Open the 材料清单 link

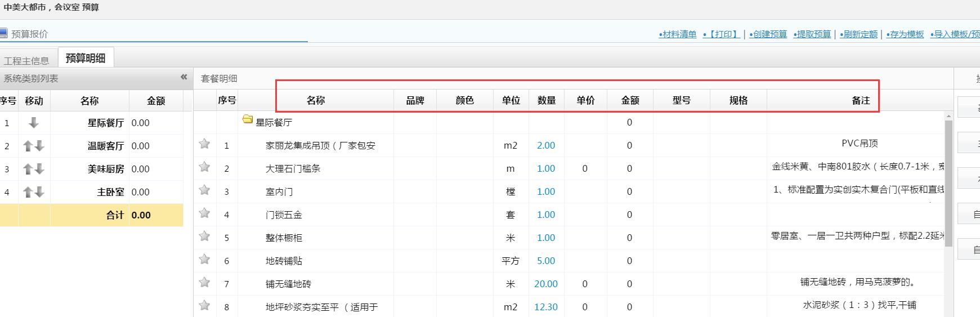pyautogui.click(x=678, y=34)
